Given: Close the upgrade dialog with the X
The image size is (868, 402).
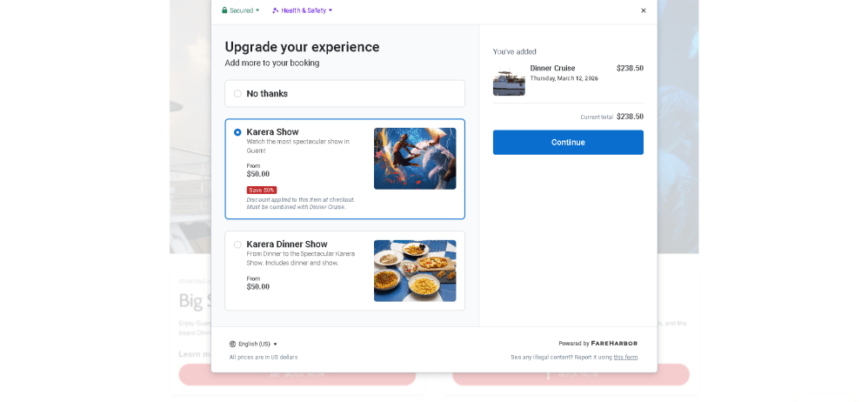Looking at the screenshot, I should coord(644,10).
